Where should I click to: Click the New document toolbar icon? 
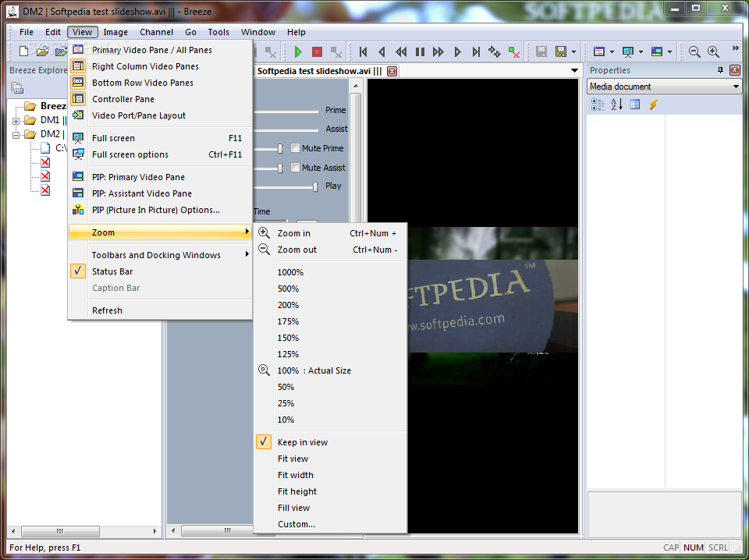pyautogui.click(x=23, y=51)
